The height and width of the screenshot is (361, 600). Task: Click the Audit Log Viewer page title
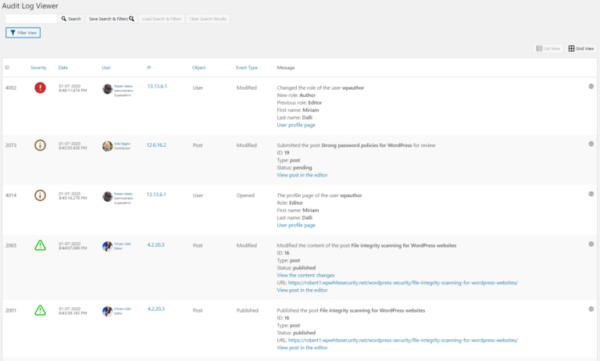(x=30, y=6)
